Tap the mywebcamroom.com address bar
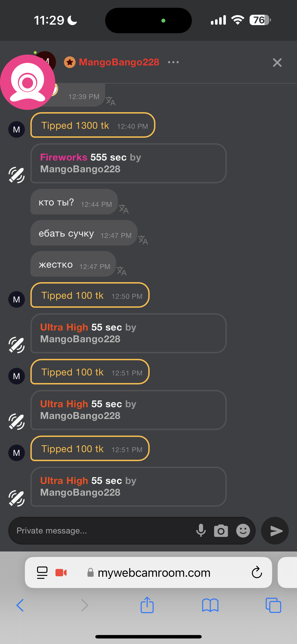This screenshot has width=297, height=644. (x=154, y=573)
